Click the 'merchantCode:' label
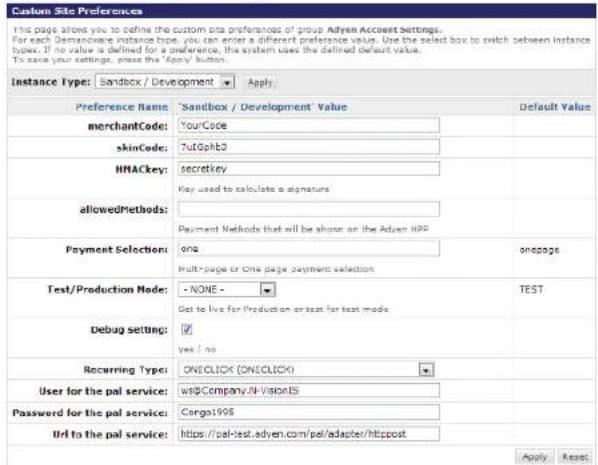The height and width of the screenshot is (465, 598). click(128, 126)
